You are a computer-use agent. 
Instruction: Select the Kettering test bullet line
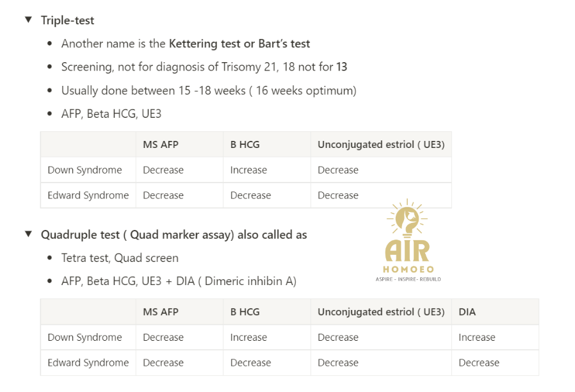[x=186, y=44]
